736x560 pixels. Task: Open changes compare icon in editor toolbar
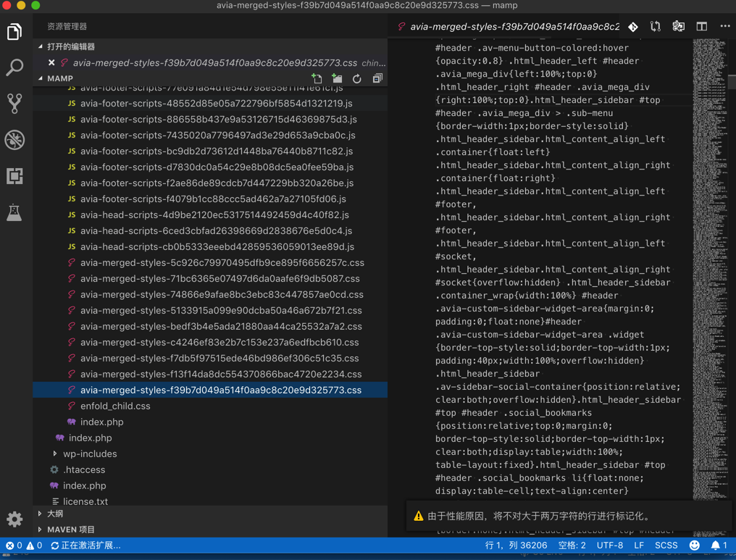pyautogui.click(x=656, y=27)
